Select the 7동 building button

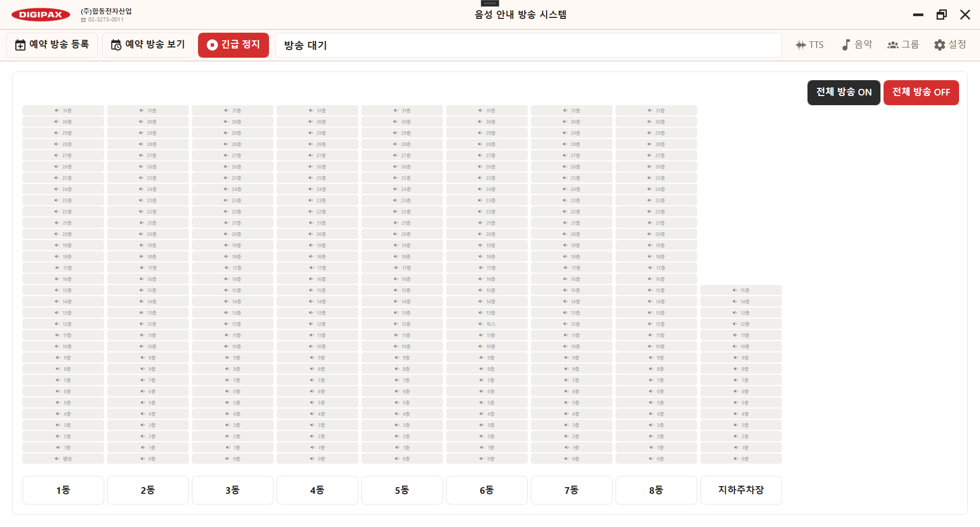click(x=572, y=490)
